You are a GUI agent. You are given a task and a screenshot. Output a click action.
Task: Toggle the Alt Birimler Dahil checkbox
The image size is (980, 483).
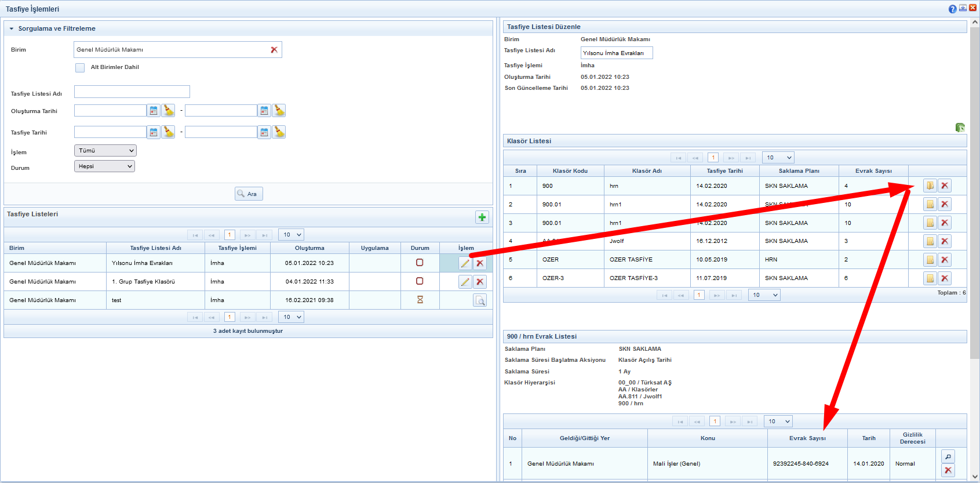[x=80, y=68]
